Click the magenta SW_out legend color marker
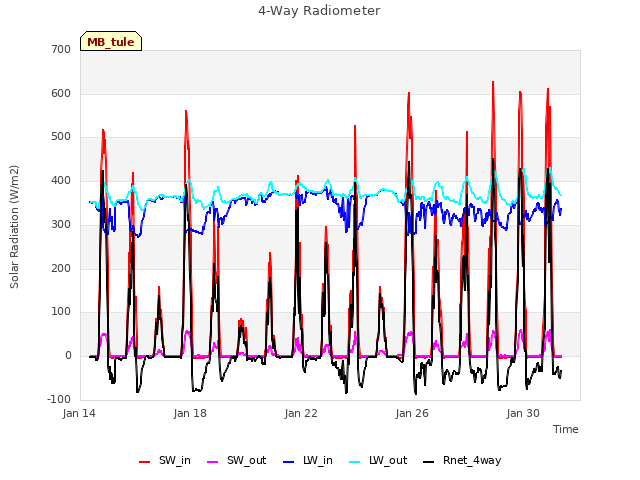The width and height of the screenshot is (640, 480). 213,462
